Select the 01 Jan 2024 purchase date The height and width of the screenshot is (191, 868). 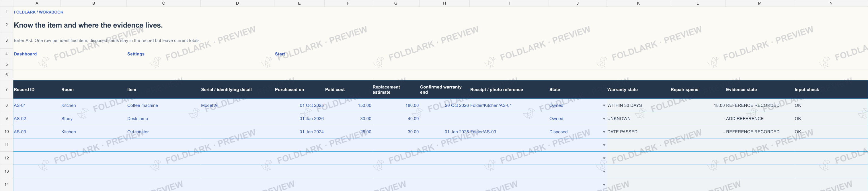299,132
